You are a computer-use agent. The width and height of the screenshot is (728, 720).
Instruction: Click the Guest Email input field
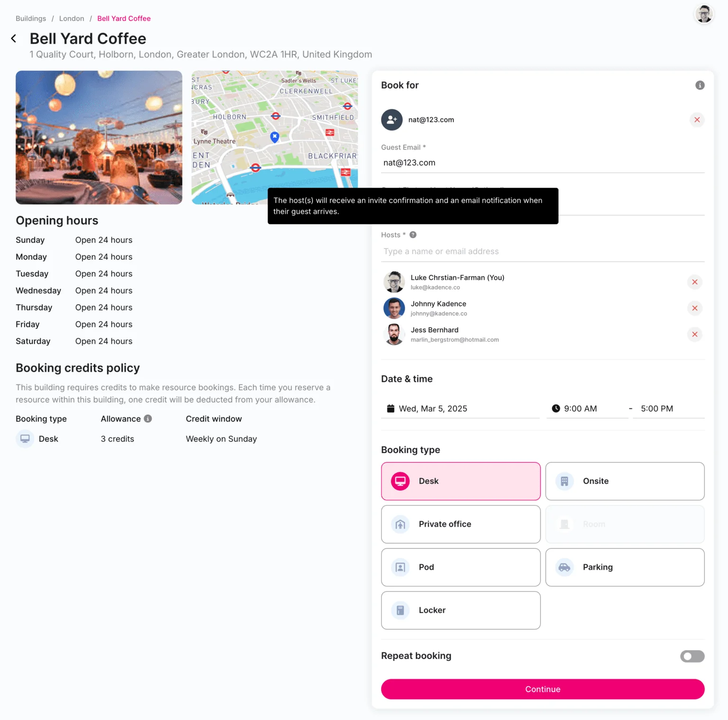543,163
